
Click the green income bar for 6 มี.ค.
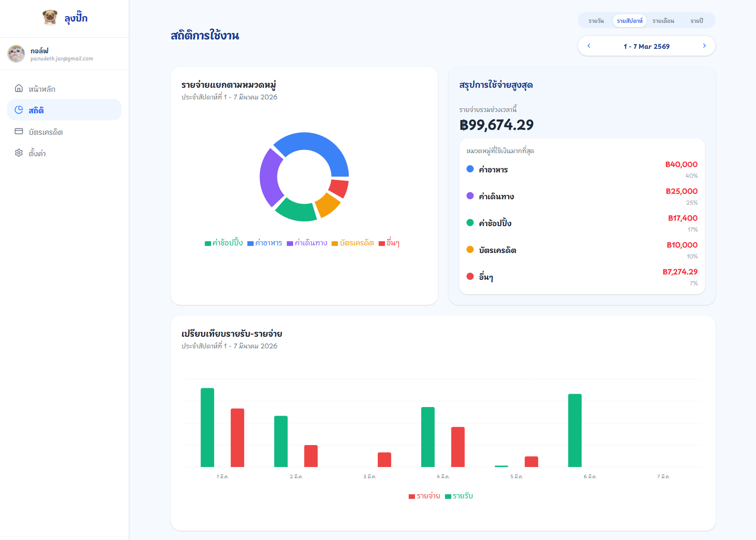click(575, 430)
